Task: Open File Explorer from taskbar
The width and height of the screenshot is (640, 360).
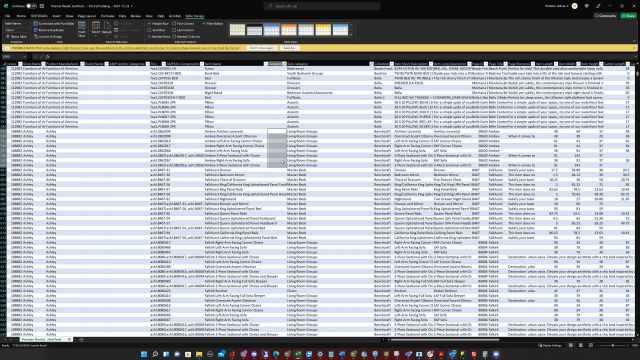Action: pyautogui.click(x=199, y=354)
